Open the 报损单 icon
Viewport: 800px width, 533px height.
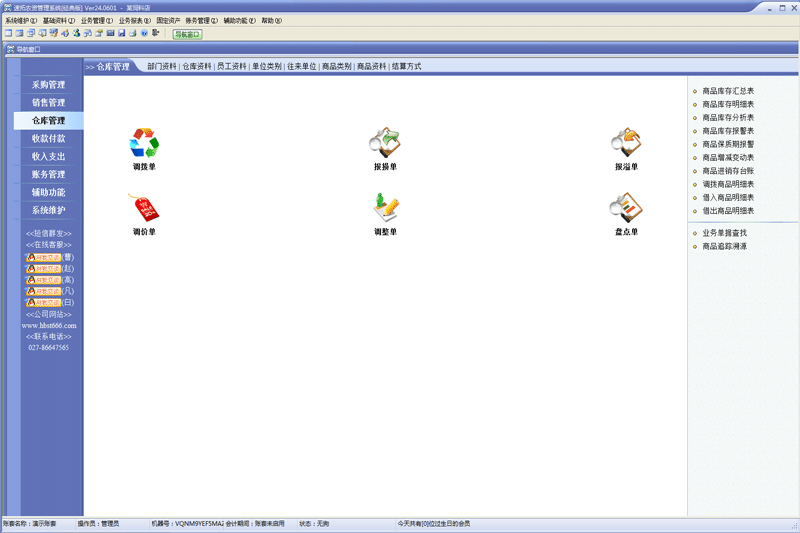(x=385, y=142)
